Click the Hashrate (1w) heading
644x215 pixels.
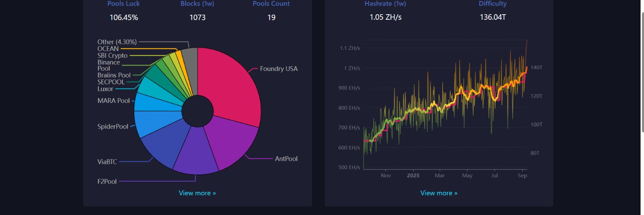[385, 3]
